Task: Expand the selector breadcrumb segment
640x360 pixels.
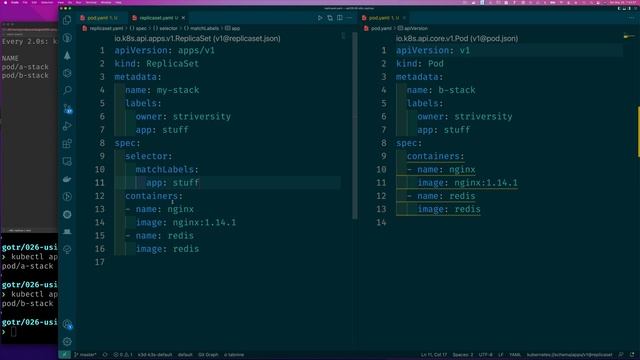Action: (x=166, y=29)
